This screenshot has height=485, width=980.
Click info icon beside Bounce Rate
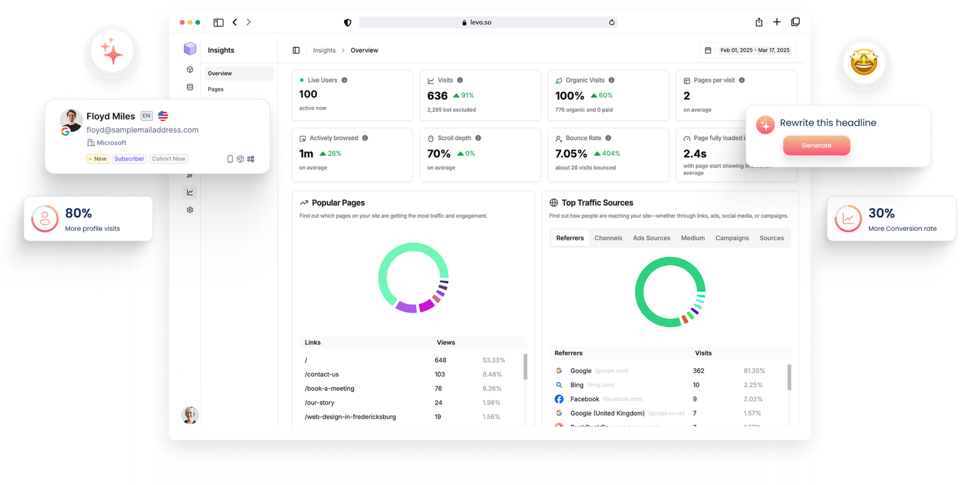pyautogui.click(x=608, y=138)
